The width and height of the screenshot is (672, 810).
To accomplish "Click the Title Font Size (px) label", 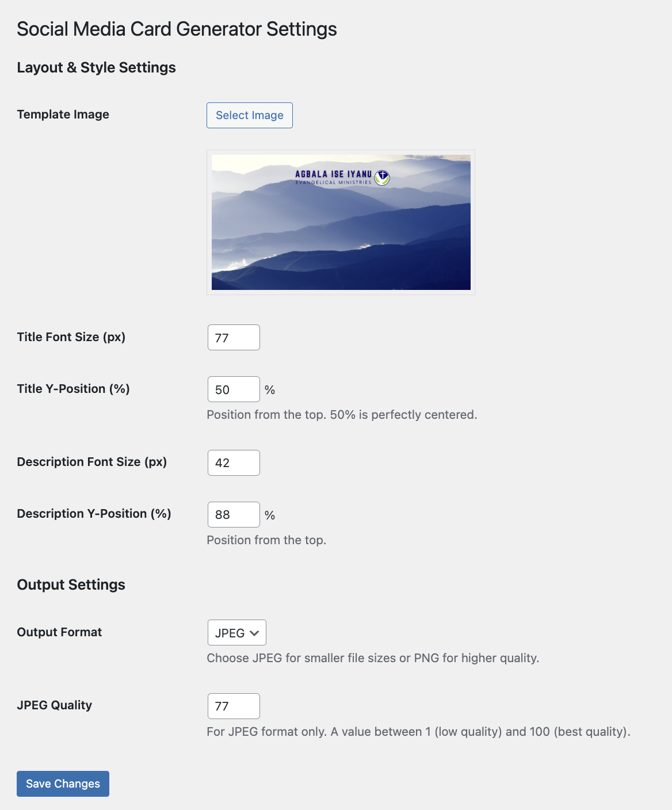I will [71, 337].
